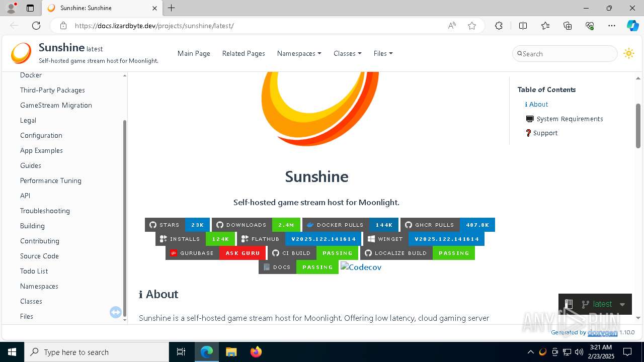
Task: Open Docker in the sidebar
Action: click(x=31, y=75)
